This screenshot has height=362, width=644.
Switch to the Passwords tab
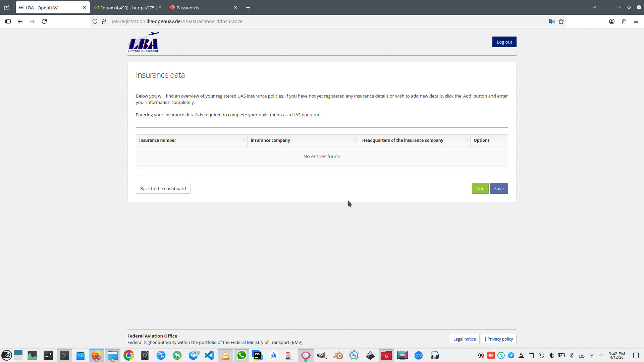coord(201,8)
